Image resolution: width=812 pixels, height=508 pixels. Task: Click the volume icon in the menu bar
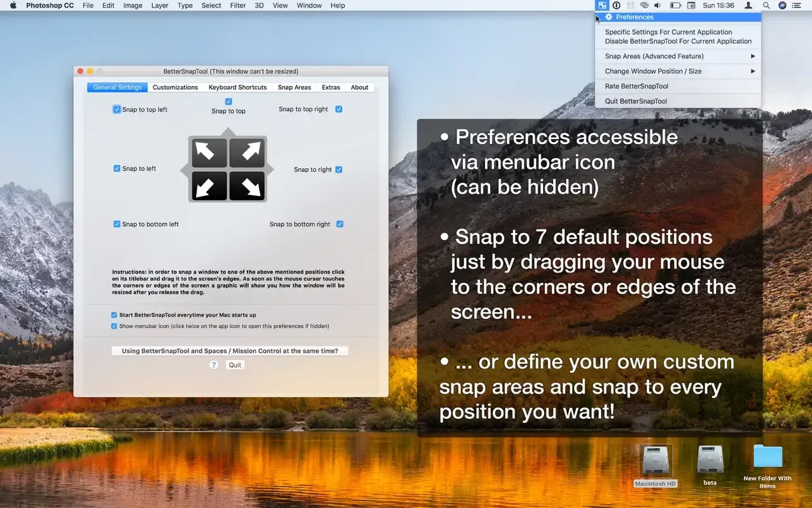point(657,5)
